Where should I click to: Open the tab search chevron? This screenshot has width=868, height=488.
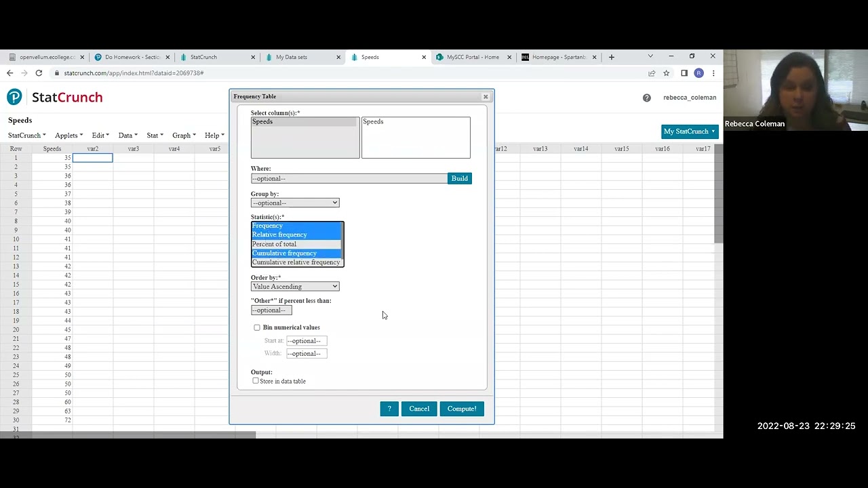pyautogui.click(x=650, y=56)
